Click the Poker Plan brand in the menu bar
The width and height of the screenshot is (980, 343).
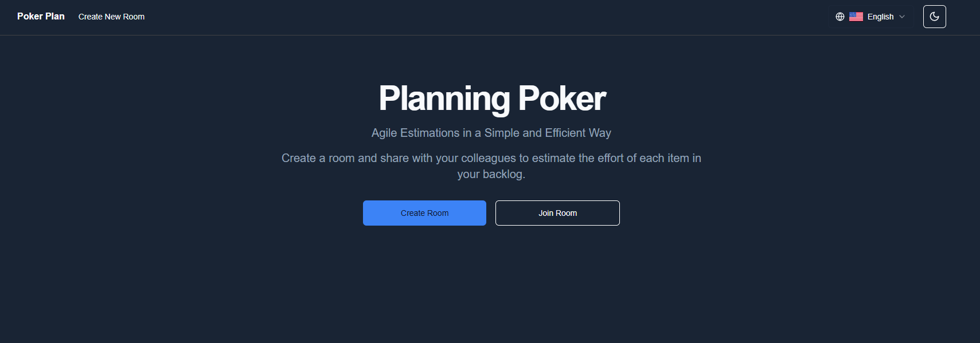pyautogui.click(x=40, y=16)
